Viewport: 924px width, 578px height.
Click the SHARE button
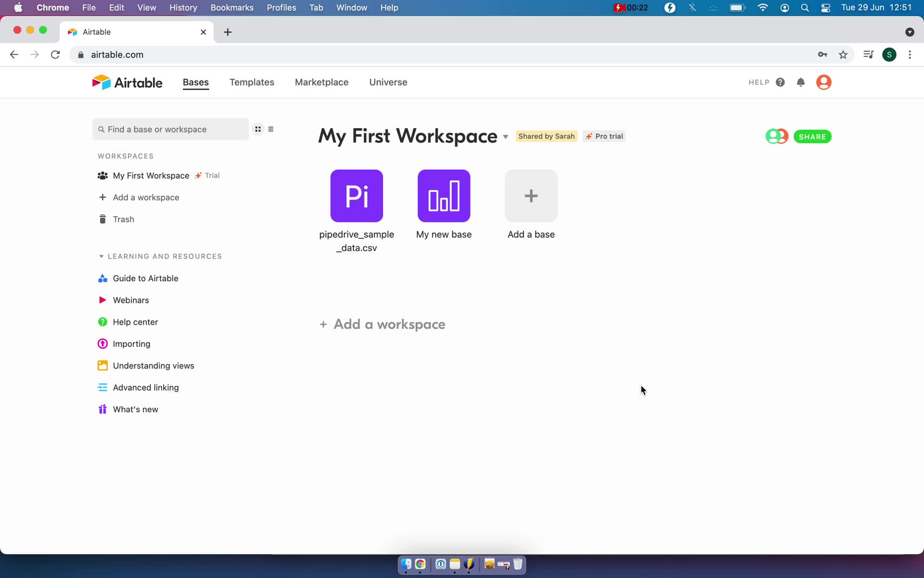click(x=812, y=136)
